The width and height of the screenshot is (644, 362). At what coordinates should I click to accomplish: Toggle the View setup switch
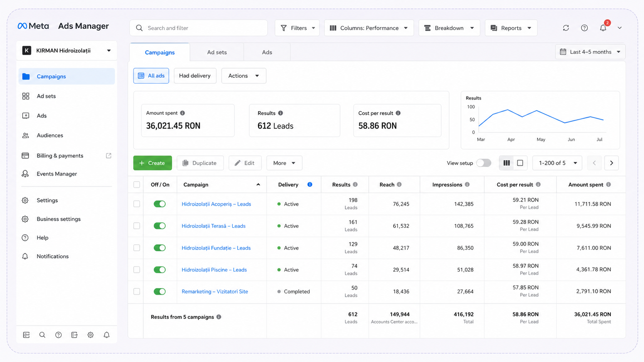[484, 163]
